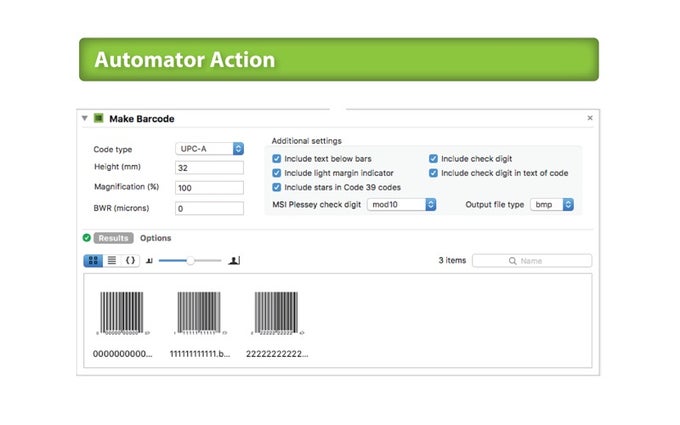Switch results to raw braces view
This screenshot has height=425, width=680.
[130, 260]
